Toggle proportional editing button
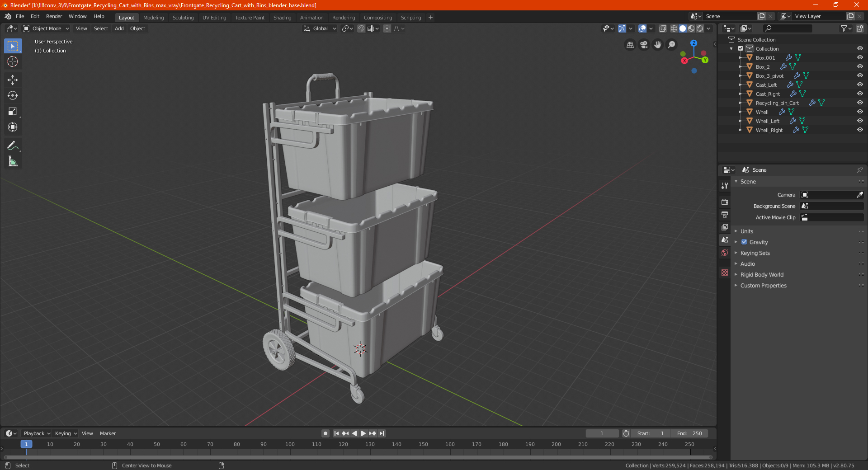Viewport: 868px width, 470px height. (387, 28)
